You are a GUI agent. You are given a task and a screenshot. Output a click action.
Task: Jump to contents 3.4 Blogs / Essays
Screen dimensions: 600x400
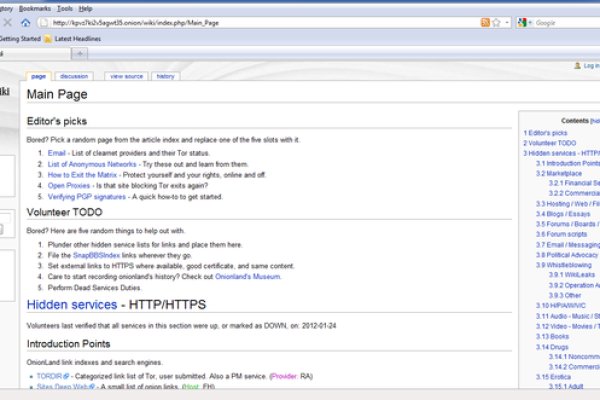coord(563,214)
